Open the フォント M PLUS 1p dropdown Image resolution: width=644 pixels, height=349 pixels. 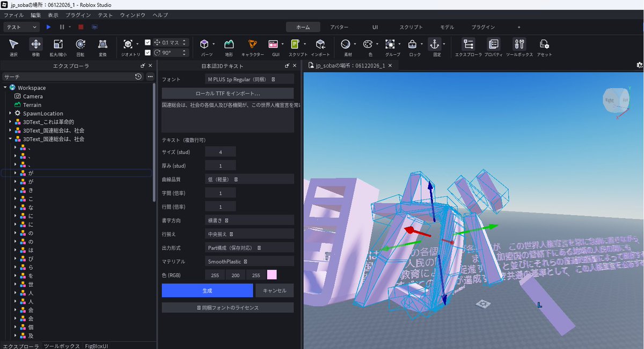(x=250, y=79)
